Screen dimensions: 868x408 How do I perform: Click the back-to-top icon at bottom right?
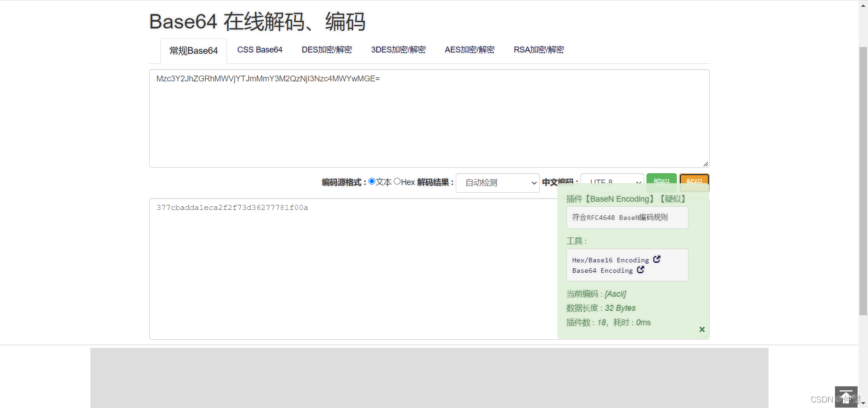845,394
